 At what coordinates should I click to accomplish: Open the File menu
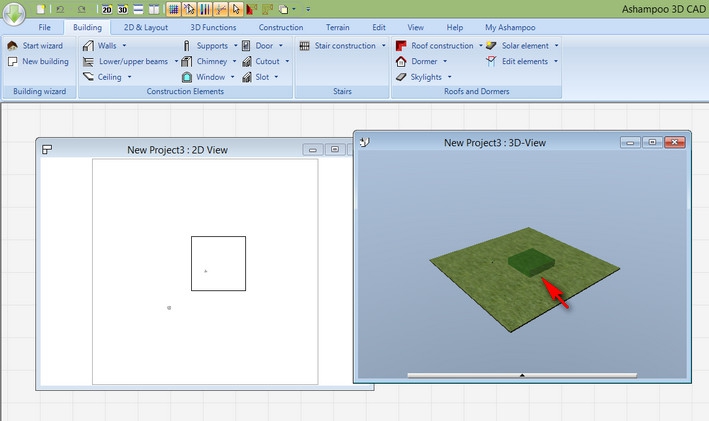click(x=44, y=27)
